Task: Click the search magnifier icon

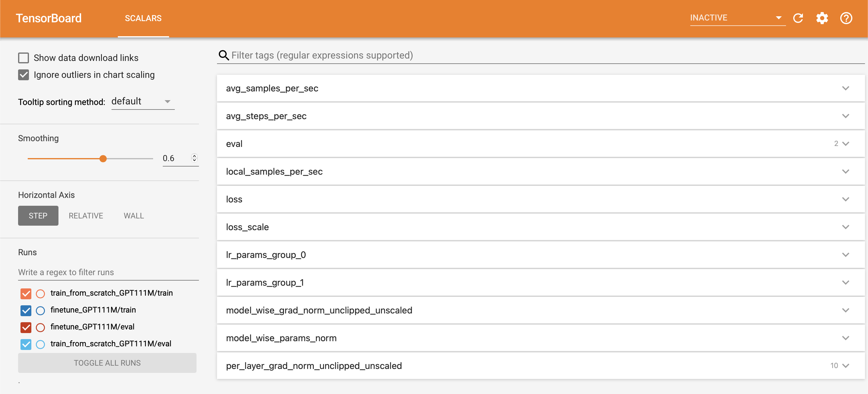Action: tap(224, 55)
